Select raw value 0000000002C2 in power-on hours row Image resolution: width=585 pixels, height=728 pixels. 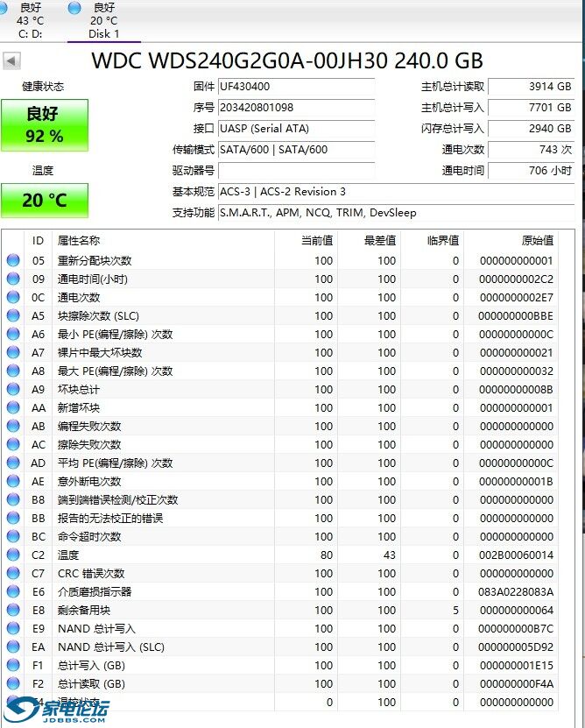[x=517, y=279]
